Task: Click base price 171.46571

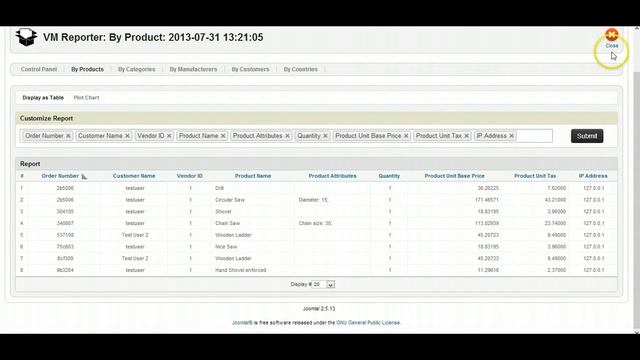Action: click(x=487, y=200)
